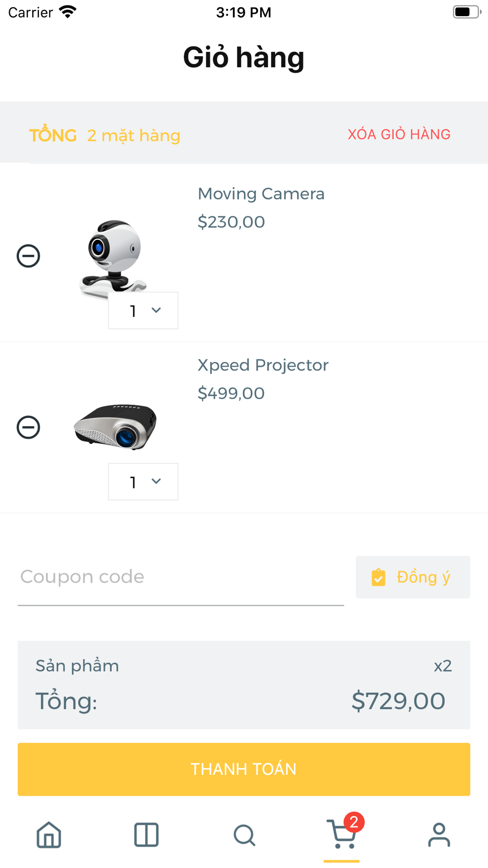Tap the Xpeed Projector product image
488x868 pixels.
tap(115, 426)
